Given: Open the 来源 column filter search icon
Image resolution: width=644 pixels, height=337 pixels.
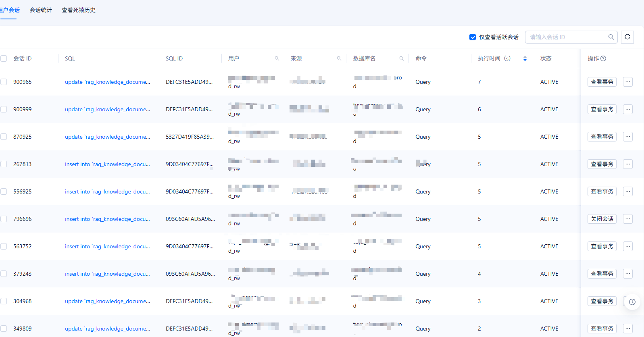Looking at the screenshot, I should 339,58.
